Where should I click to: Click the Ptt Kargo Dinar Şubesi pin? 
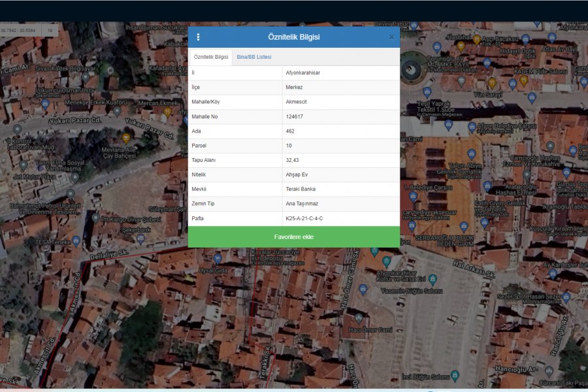coord(95,218)
